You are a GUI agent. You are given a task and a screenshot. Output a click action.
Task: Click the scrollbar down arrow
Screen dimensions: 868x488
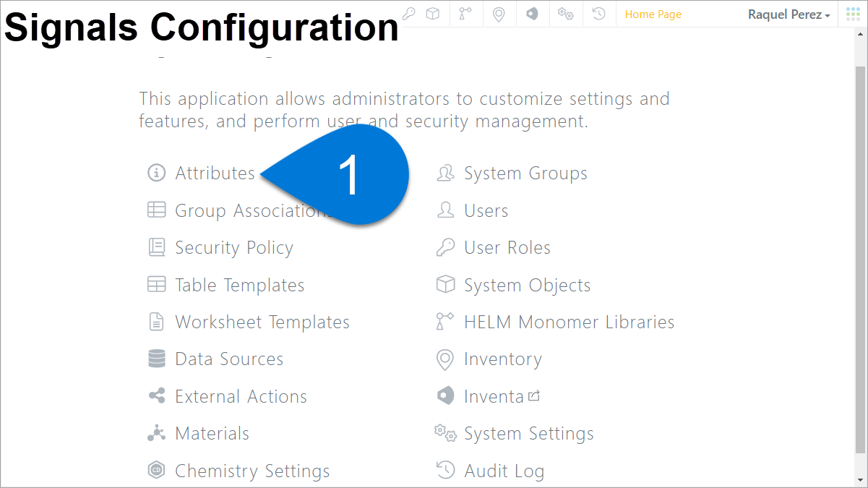point(861,480)
